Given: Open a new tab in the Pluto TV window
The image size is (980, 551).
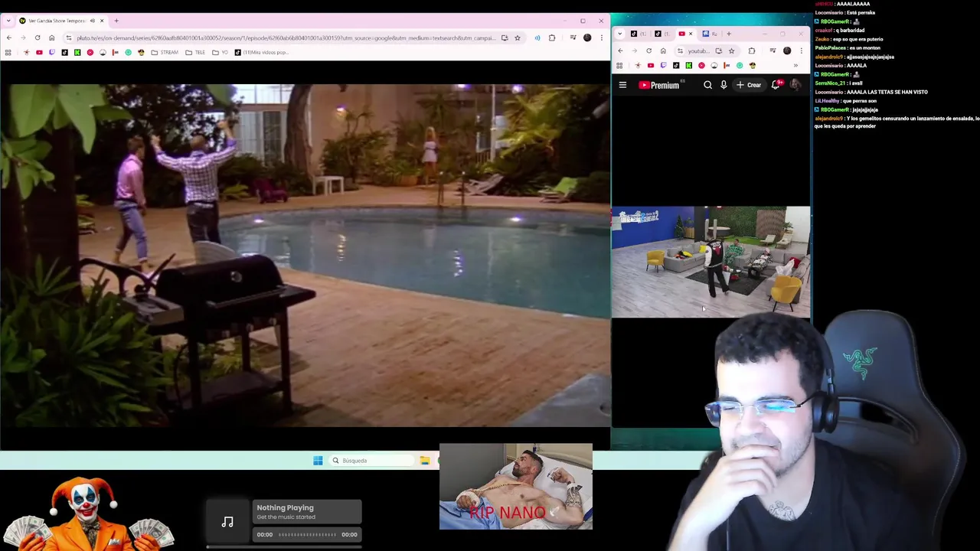Looking at the screenshot, I should tap(116, 21).
